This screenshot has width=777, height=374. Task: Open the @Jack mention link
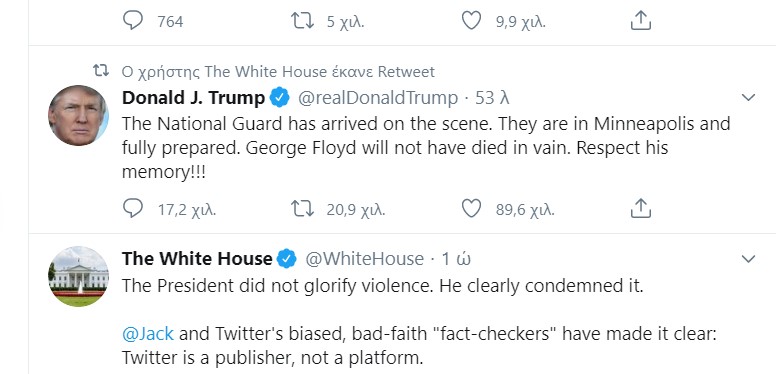point(148,333)
